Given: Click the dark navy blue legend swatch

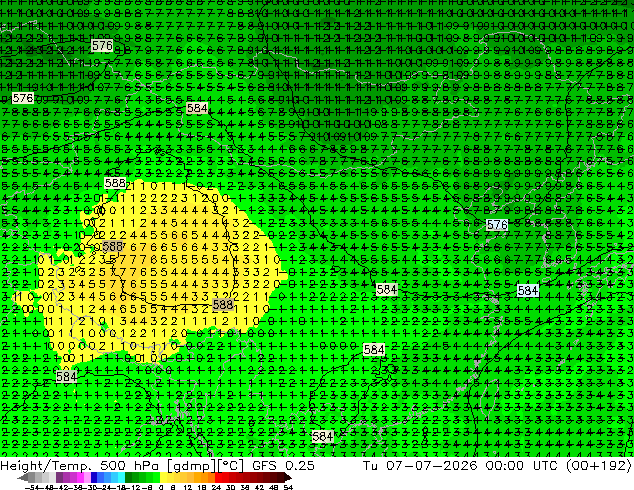Looking at the screenshot, I should click(94, 477).
